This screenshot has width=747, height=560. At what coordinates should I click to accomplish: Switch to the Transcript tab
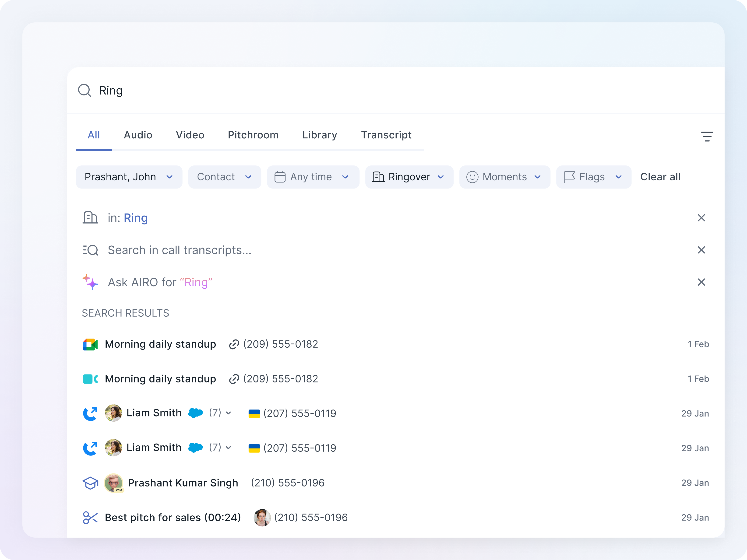coord(386,135)
